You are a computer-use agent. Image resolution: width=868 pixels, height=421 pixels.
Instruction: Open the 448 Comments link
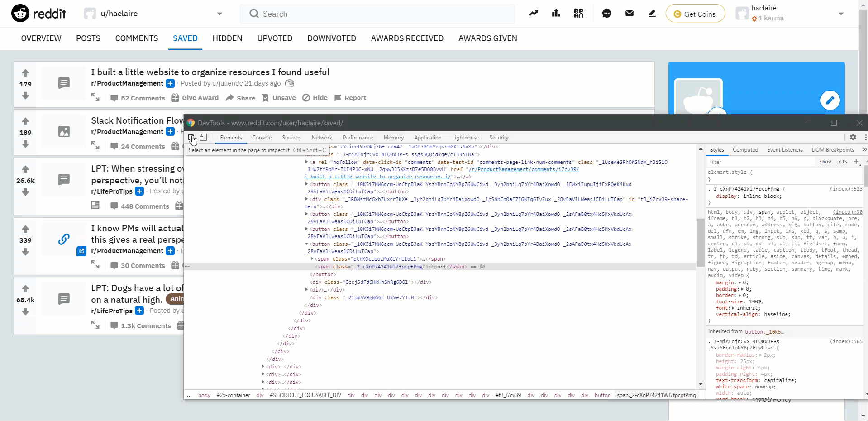click(x=140, y=206)
